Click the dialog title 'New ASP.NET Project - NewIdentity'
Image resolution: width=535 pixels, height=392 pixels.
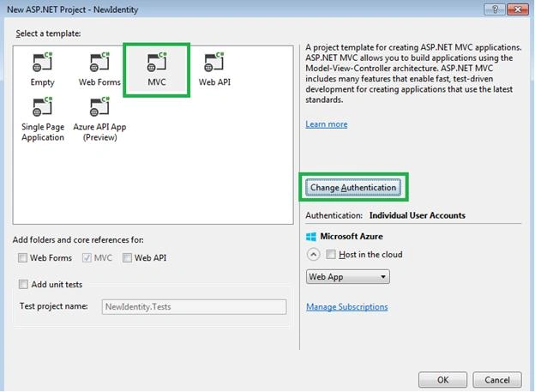click(73, 9)
